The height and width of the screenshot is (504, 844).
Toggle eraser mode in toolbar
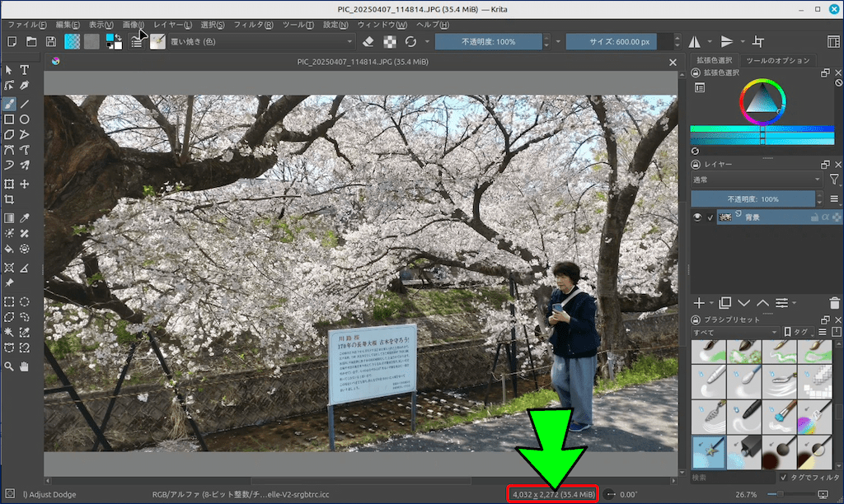pyautogui.click(x=368, y=41)
